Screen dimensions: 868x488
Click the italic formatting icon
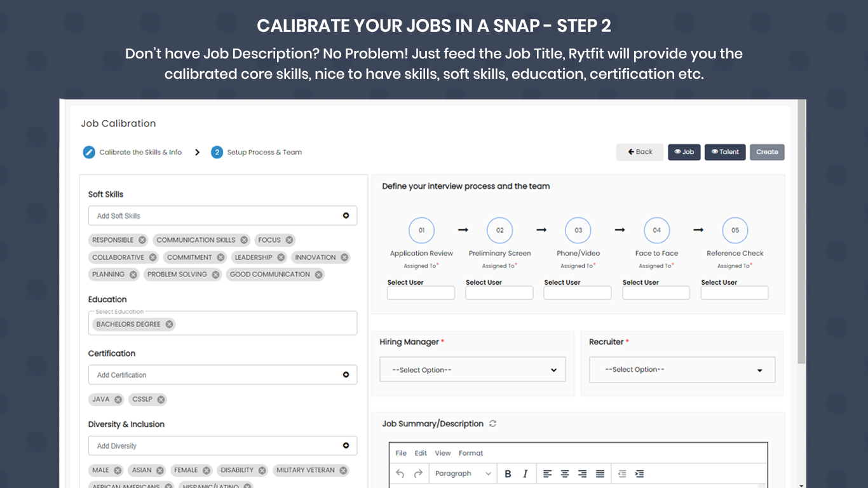[525, 473]
